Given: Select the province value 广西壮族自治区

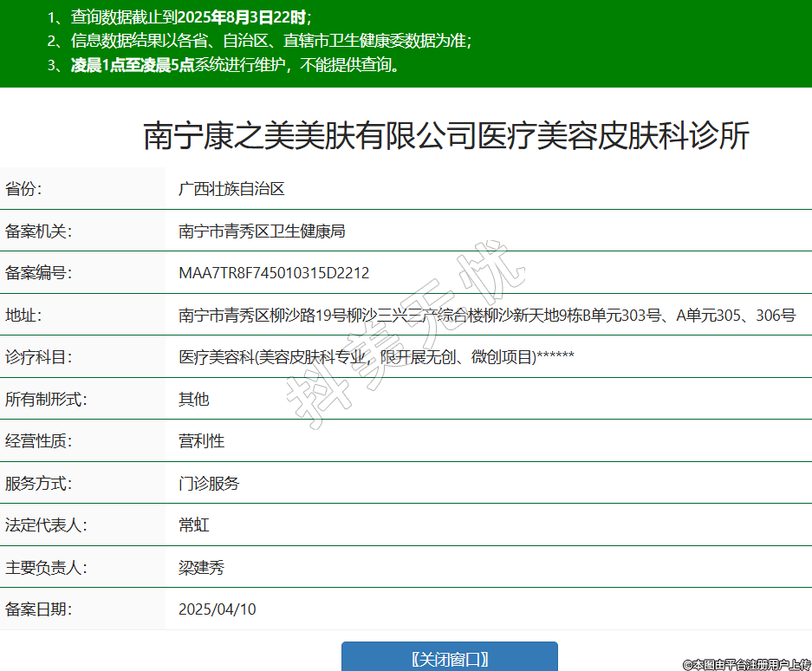Looking at the screenshot, I should 231,189.
